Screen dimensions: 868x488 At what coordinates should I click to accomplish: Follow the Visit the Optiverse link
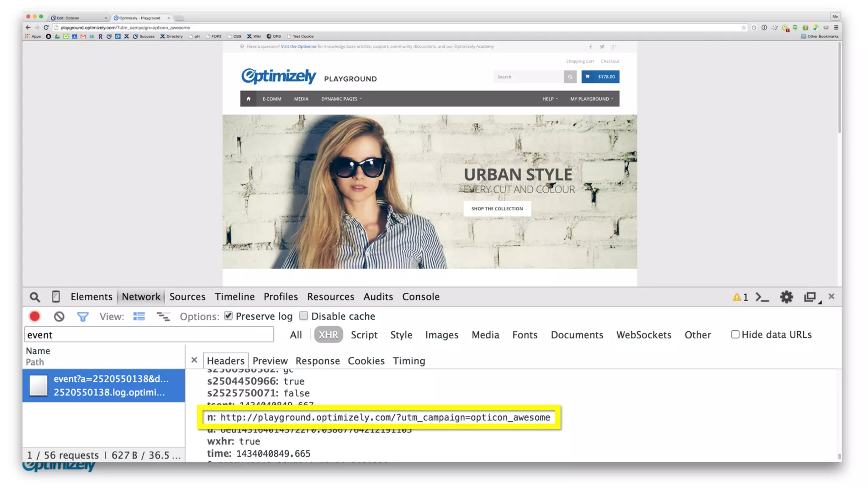tap(298, 47)
